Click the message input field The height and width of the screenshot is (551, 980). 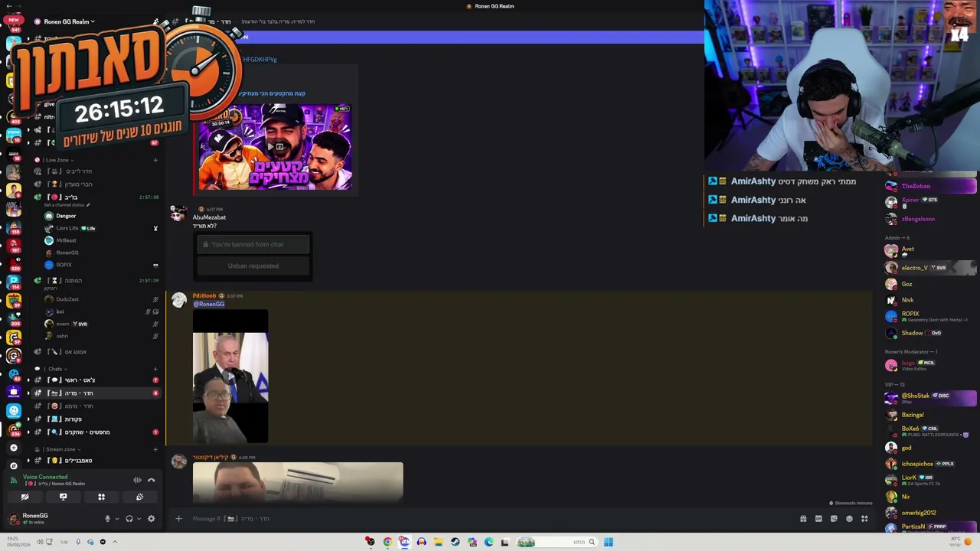(x=490, y=519)
